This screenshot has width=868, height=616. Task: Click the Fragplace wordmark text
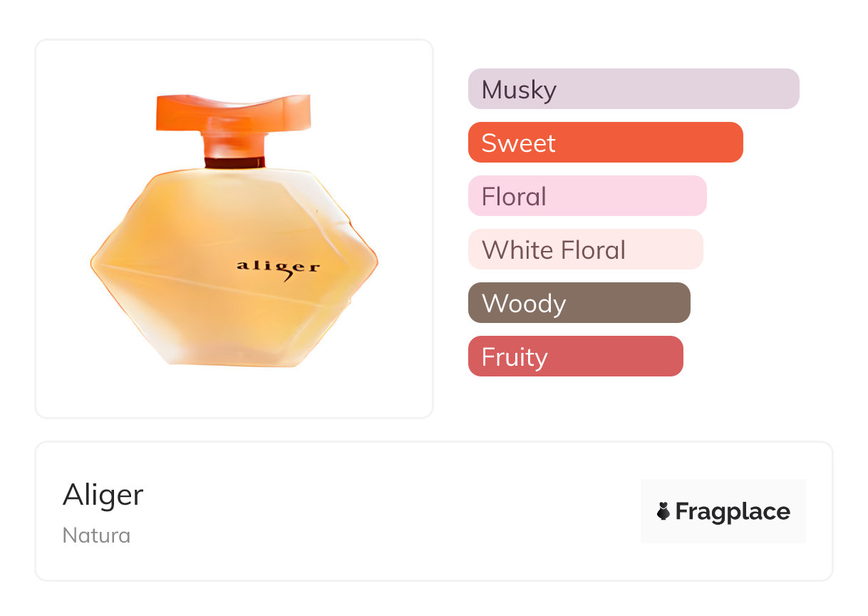pos(733,511)
